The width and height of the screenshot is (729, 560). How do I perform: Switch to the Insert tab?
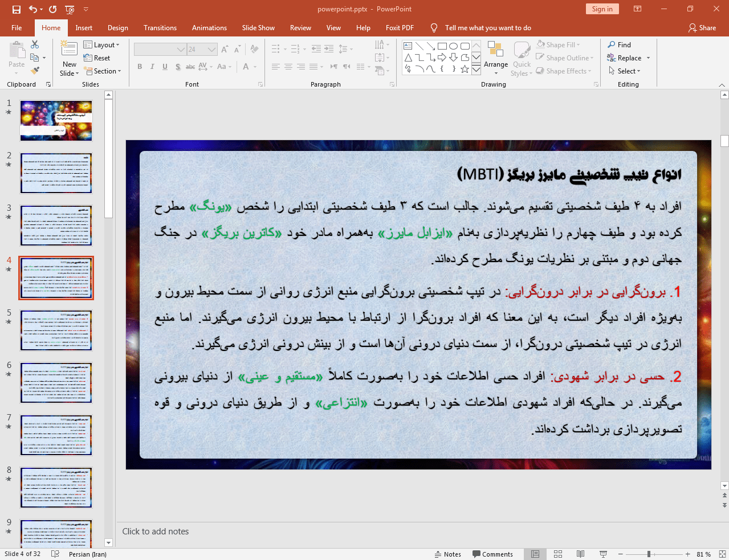pyautogui.click(x=84, y=27)
